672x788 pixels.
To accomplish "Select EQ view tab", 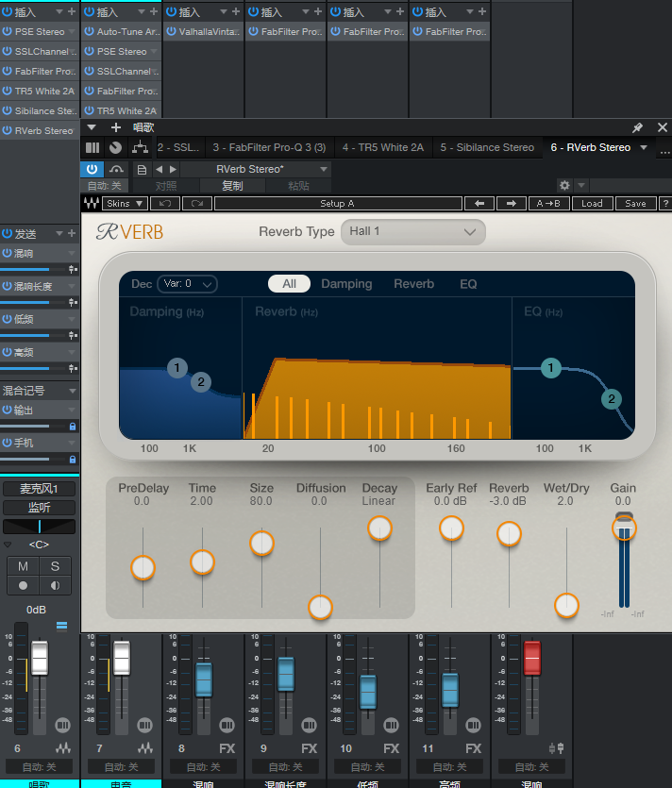I will 468,284.
